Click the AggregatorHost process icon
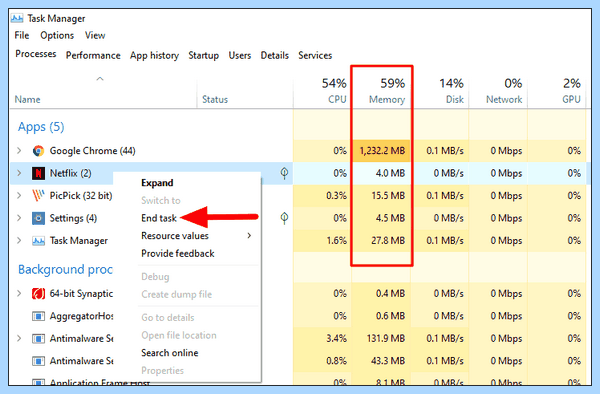The width and height of the screenshot is (600, 394). (38, 316)
